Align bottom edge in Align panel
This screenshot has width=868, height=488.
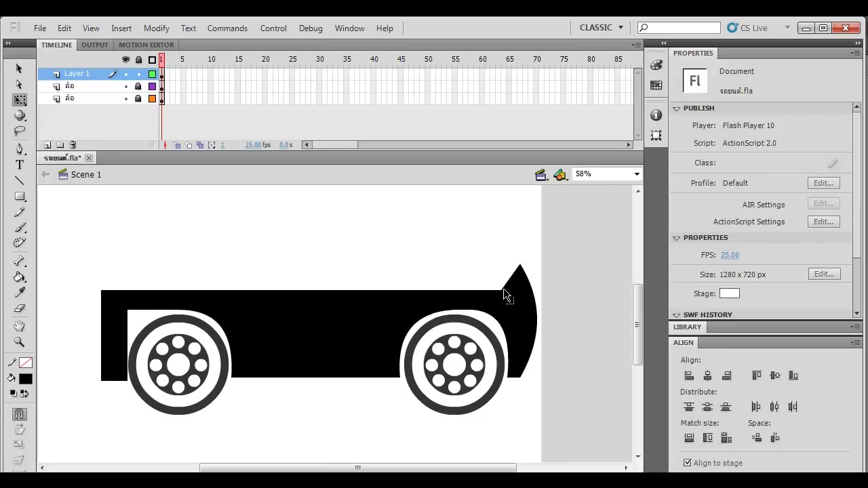pyautogui.click(x=793, y=375)
